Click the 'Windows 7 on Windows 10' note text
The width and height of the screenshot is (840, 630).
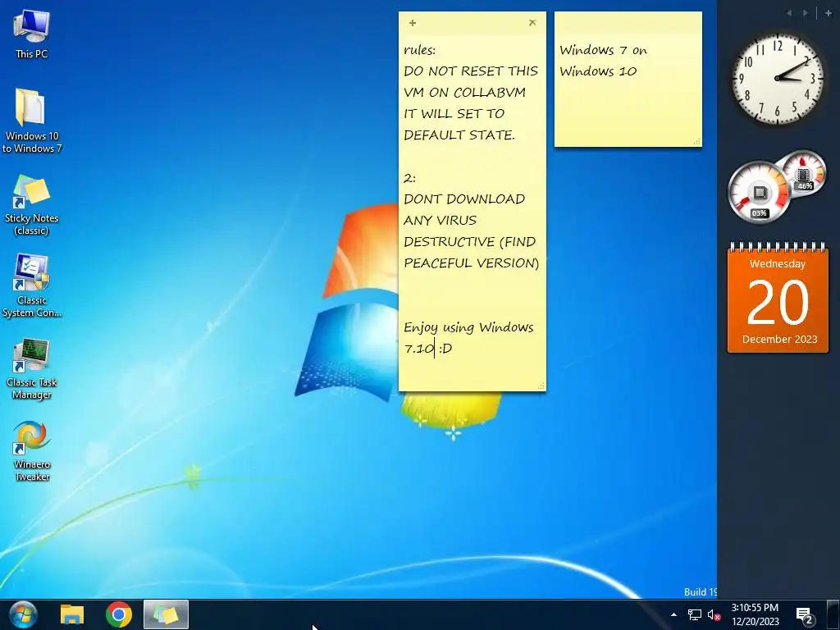(x=603, y=61)
